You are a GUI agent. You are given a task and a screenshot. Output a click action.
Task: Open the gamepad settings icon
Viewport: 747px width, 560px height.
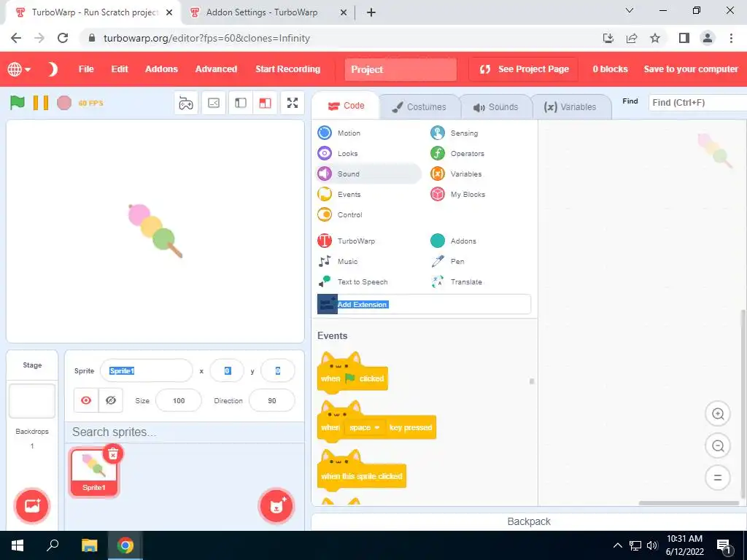[x=186, y=103]
